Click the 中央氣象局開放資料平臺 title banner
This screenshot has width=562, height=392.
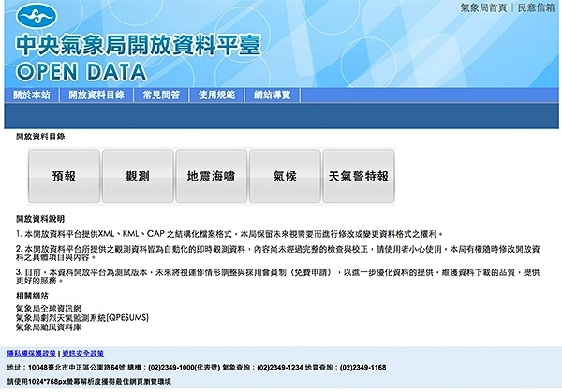[x=138, y=45]
